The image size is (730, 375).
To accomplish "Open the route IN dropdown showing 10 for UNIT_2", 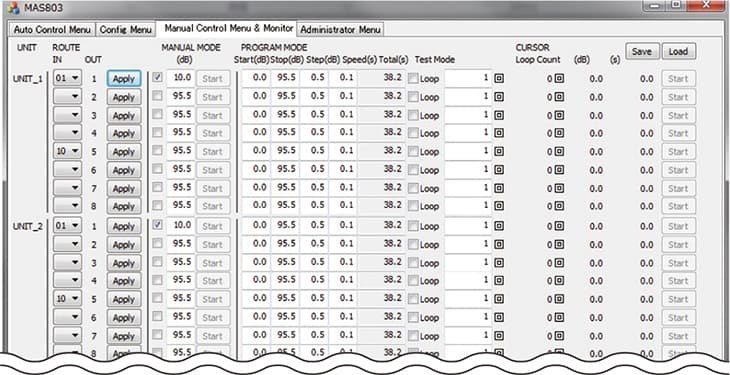I will [x=68, y=299].
